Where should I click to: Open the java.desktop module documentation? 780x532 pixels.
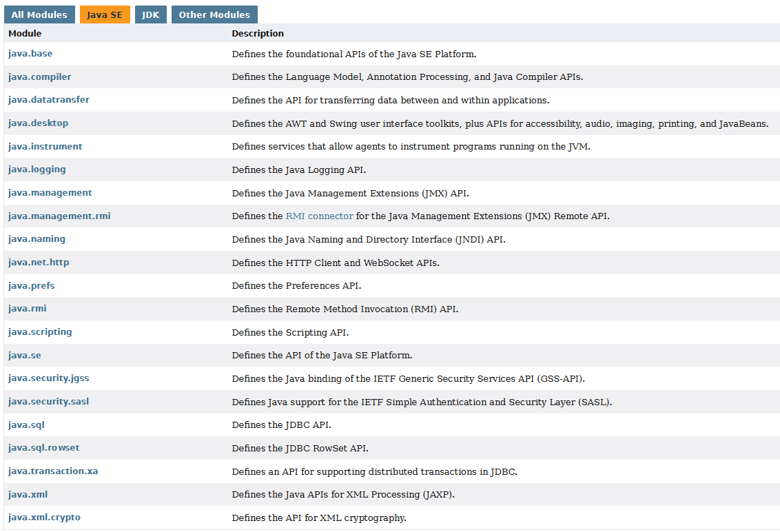coord(38,123)
